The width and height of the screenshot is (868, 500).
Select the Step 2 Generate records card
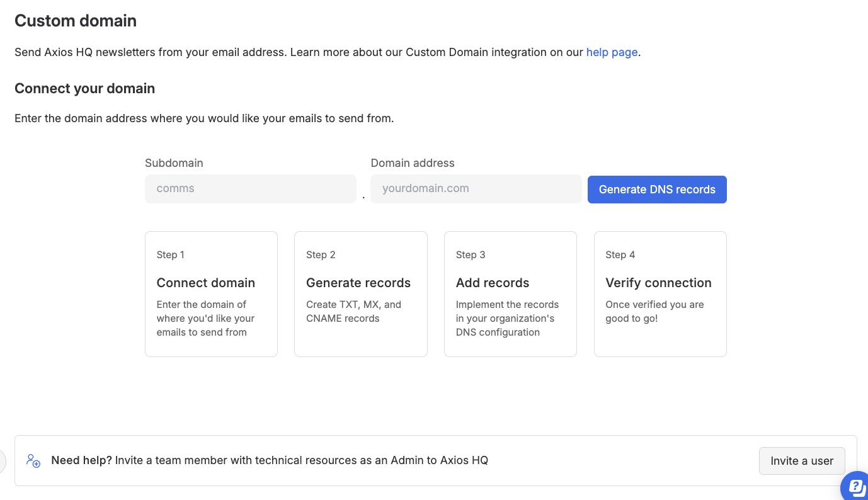coord(361,294)
